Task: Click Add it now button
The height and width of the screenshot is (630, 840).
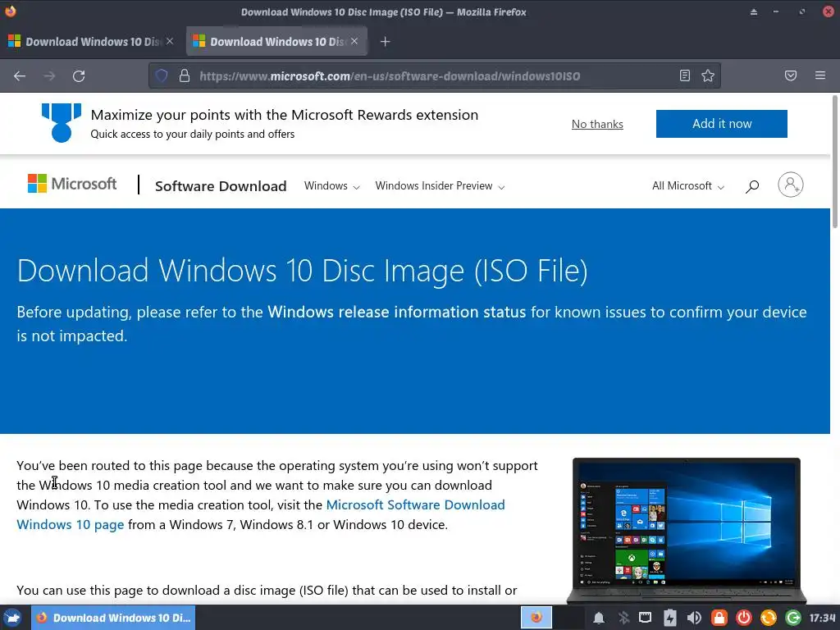Action: [722, 124]
